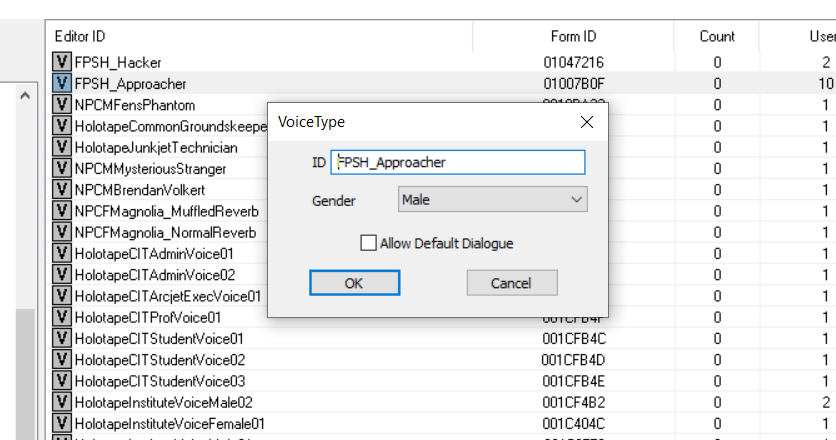Select the HolotapeJunkjetTechnician entry

coord(156,148)
